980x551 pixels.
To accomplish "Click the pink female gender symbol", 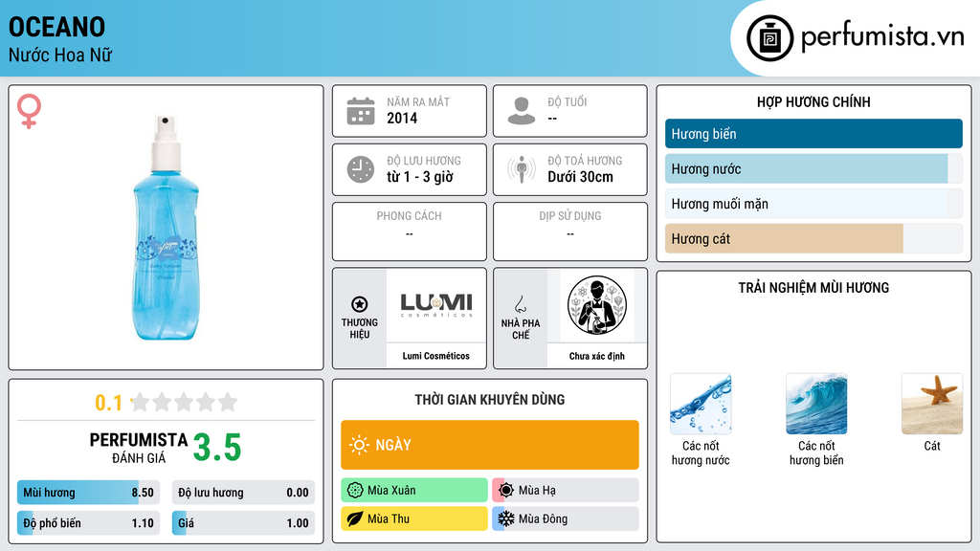I will (29, 111).
